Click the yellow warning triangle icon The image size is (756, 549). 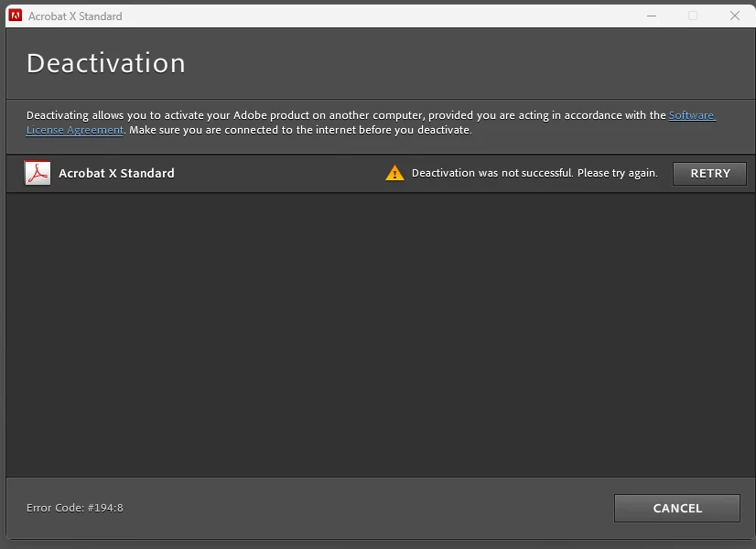[x=394, y=173]
